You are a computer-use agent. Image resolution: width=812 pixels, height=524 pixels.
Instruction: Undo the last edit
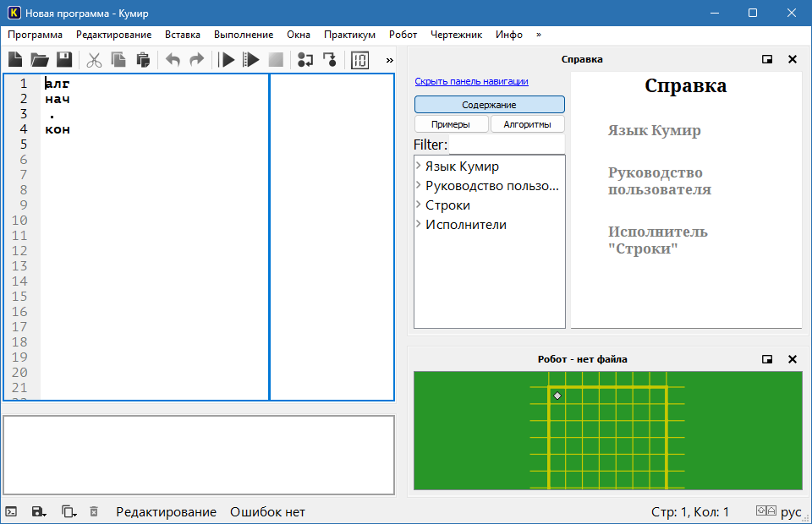point(173,60)
